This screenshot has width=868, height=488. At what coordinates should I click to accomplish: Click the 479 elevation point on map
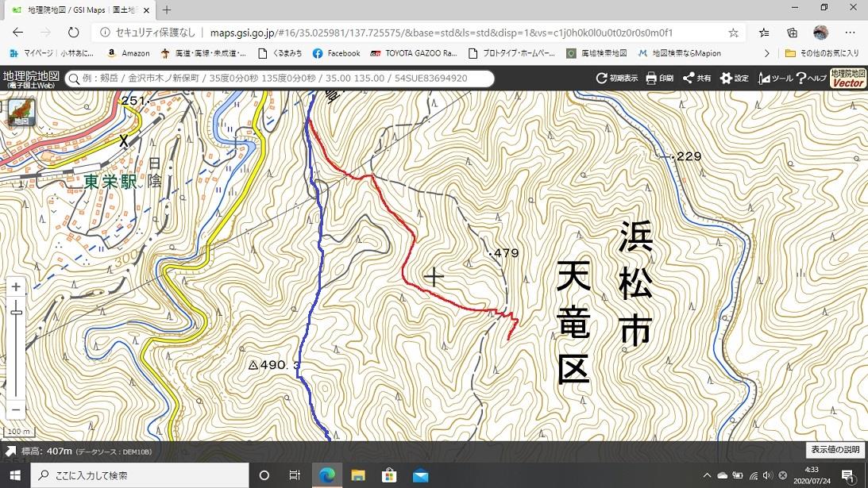point(505,253)
